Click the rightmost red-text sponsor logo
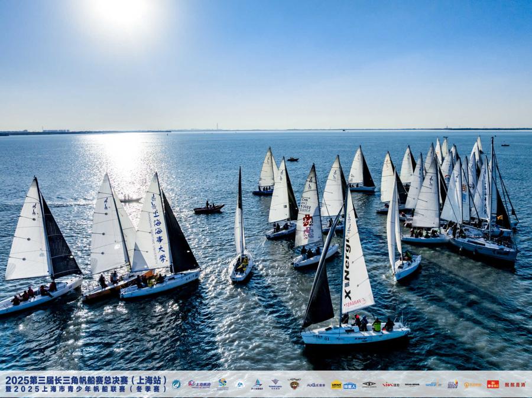Viewport: 532px width, 398px height. pos(514,384)
